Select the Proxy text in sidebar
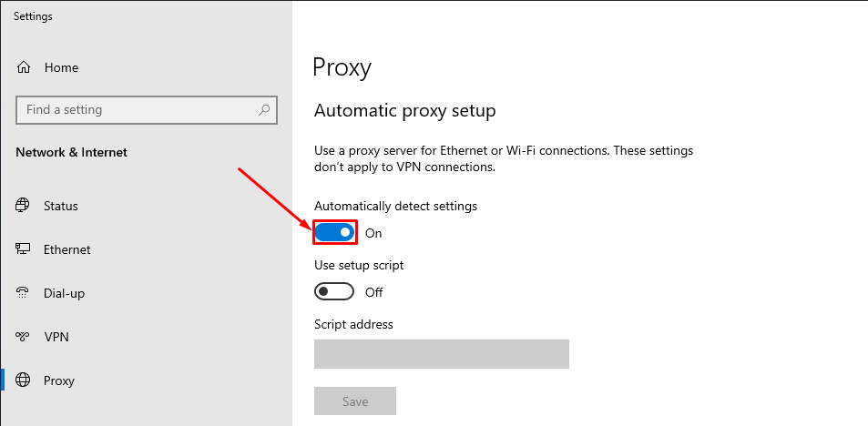 tap(59, 380)
